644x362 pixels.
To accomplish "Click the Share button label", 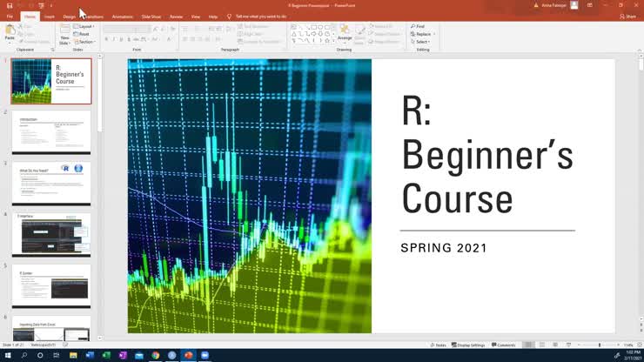I will (x=631, y=17).
